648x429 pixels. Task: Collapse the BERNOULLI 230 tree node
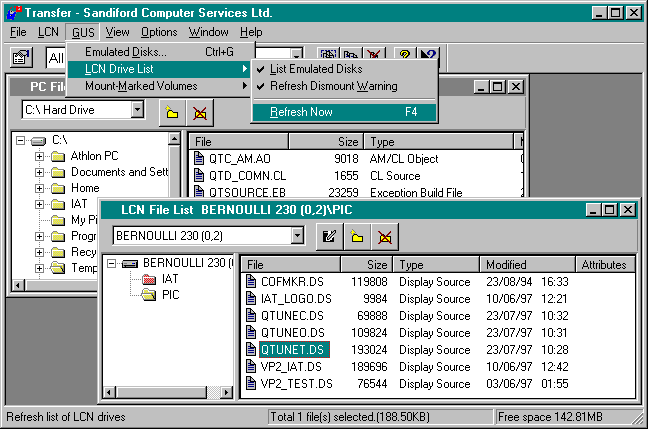coord(112,263)
